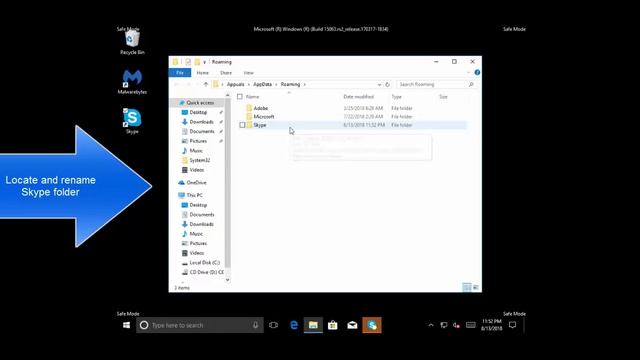Click Appuals in the address breadcrumb
This screenshot has width=640, height=360.
236,84
